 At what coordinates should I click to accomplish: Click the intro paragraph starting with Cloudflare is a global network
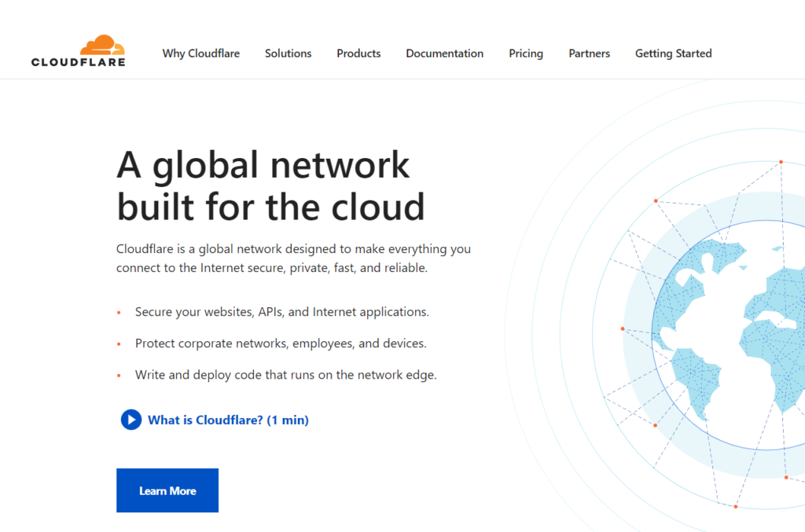293,258
